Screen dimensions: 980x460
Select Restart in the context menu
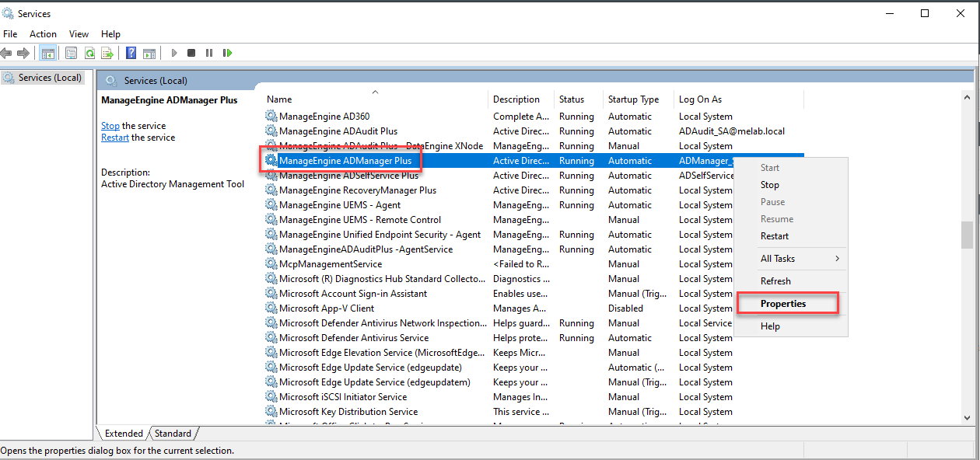point(774,236)
